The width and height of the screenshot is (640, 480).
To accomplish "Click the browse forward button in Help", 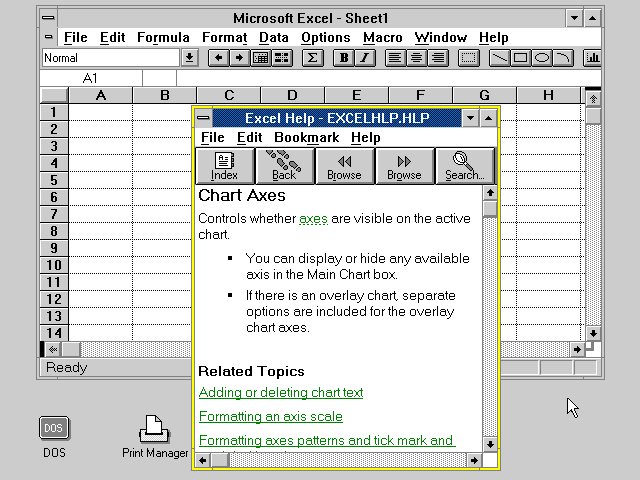I will point(404,166).
